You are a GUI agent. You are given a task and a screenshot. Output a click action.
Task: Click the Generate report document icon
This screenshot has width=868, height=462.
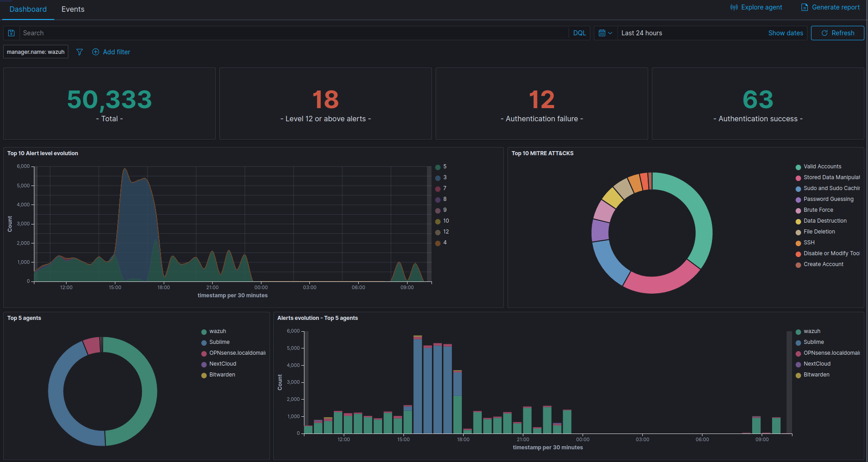point(804,7)
